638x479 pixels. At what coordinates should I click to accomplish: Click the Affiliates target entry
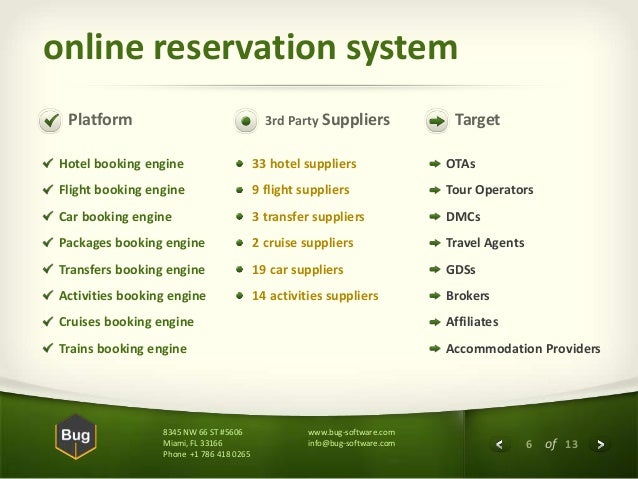point(472,322)
